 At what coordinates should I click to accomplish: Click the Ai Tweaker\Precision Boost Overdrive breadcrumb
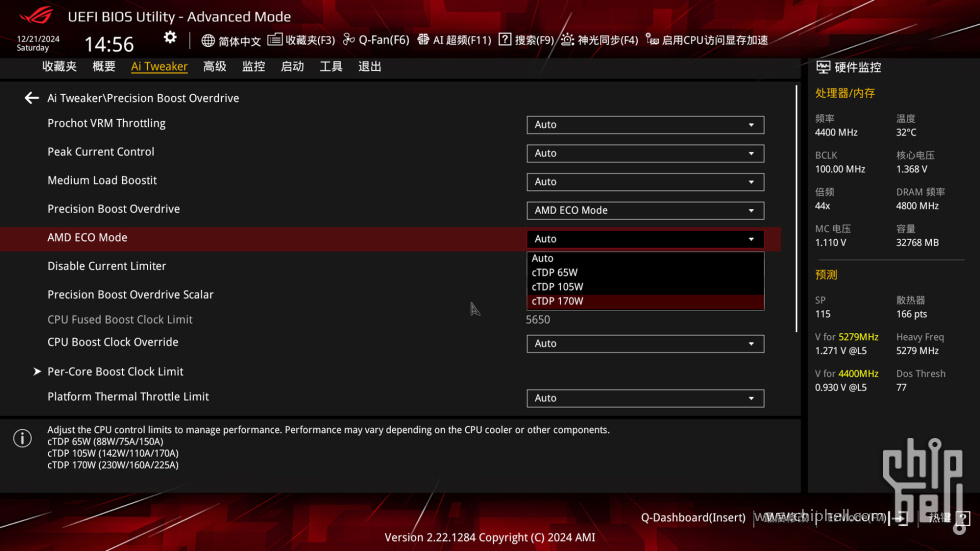click(143, 98)
